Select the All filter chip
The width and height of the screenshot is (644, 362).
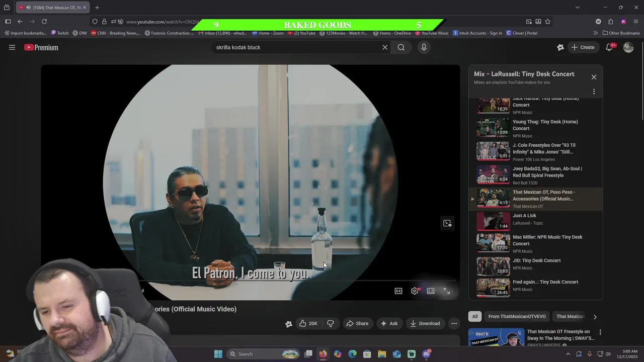pos(474,316)
